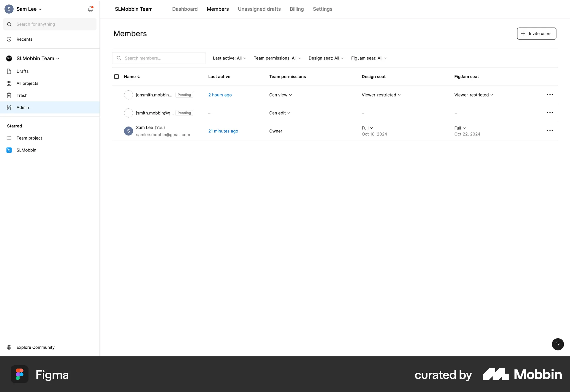Open Sam Lee's account menu chevron
The width and height of the screenshot is (570, 392).
tap(40, 9)
